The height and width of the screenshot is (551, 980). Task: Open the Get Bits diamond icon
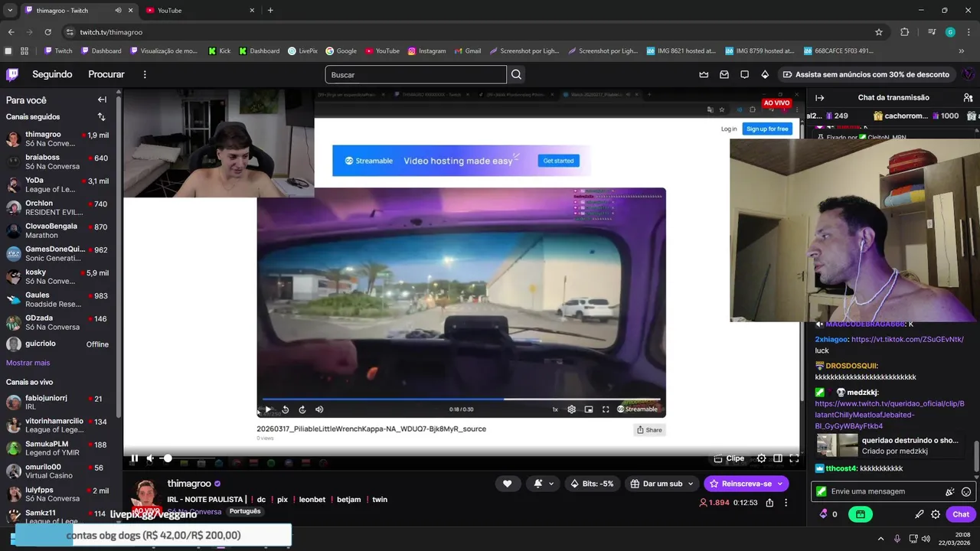tap(765, 74)
